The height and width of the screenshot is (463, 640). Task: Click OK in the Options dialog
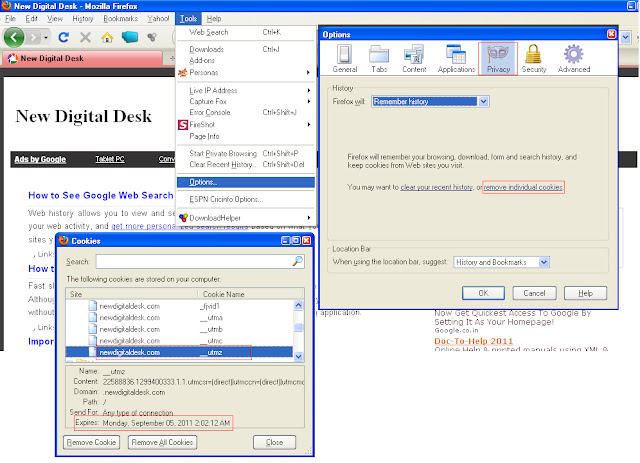coord(483,293)
